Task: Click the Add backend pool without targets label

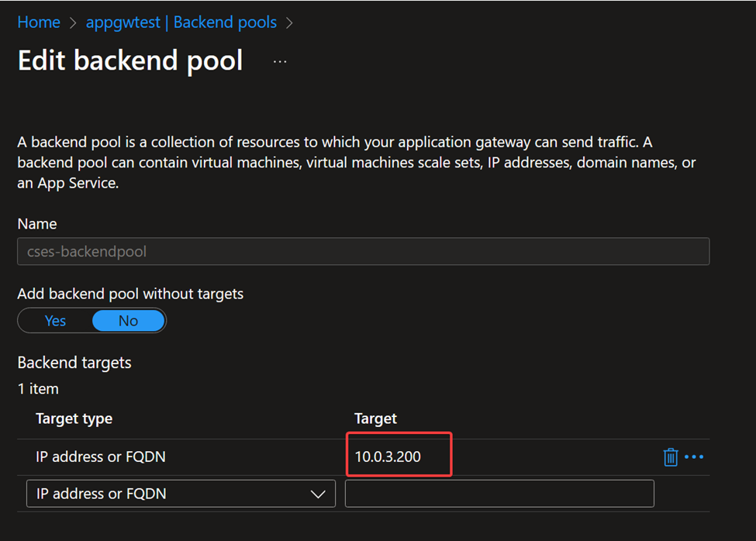Action: [x=130, y=294]
